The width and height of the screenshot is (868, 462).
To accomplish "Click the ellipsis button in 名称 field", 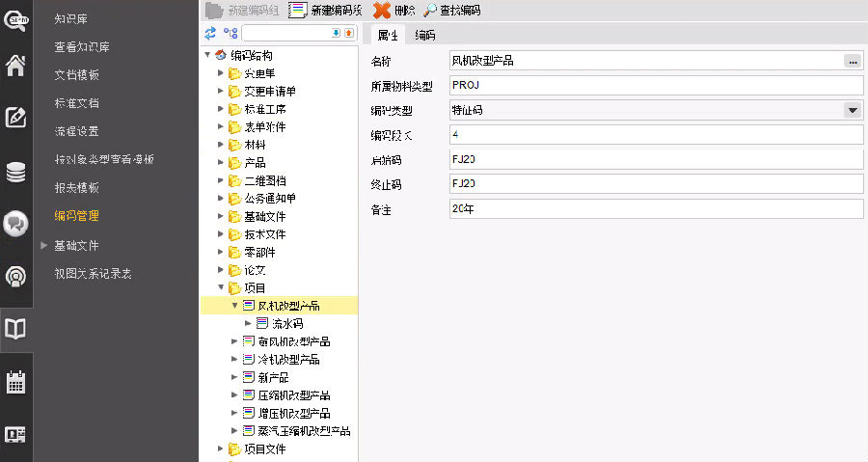I will coord(853,62).
